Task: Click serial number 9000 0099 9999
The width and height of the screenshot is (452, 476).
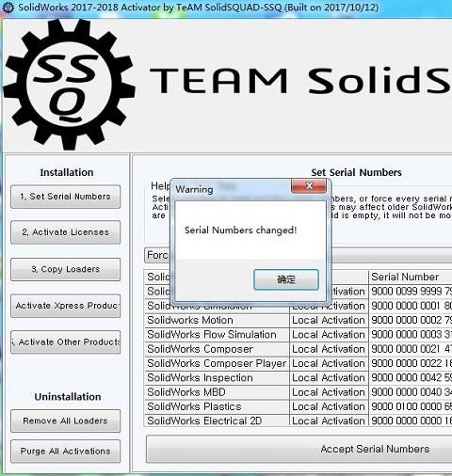Action: [411, 292]
